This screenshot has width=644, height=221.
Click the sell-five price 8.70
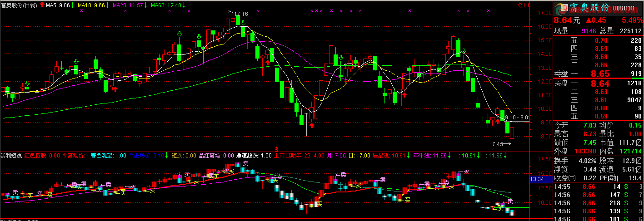tap(601, 41)
